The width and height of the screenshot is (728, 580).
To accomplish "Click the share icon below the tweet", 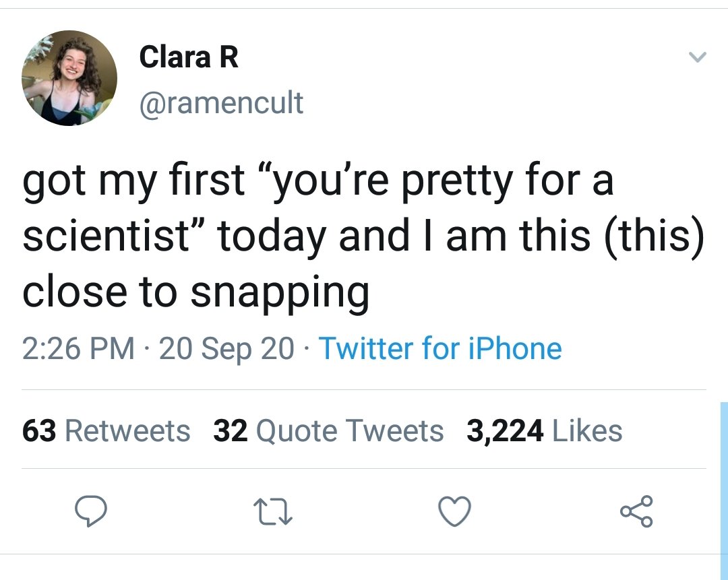I will click(x=637, y=512).
